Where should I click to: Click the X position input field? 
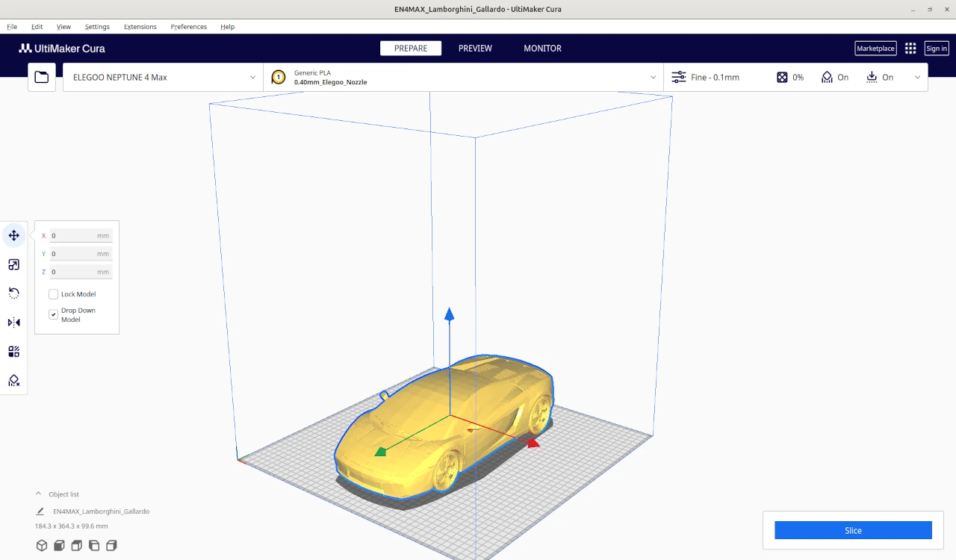click(81, 236)
